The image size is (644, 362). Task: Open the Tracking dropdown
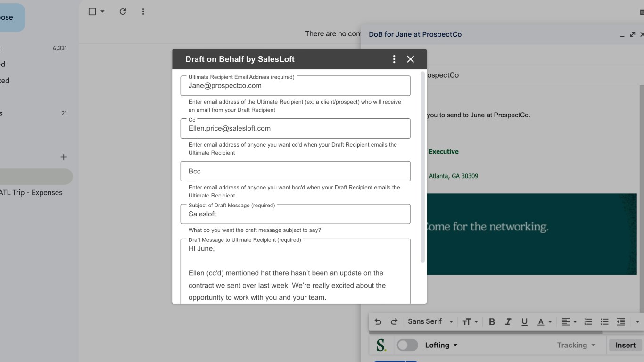click(x=576, y=345)
